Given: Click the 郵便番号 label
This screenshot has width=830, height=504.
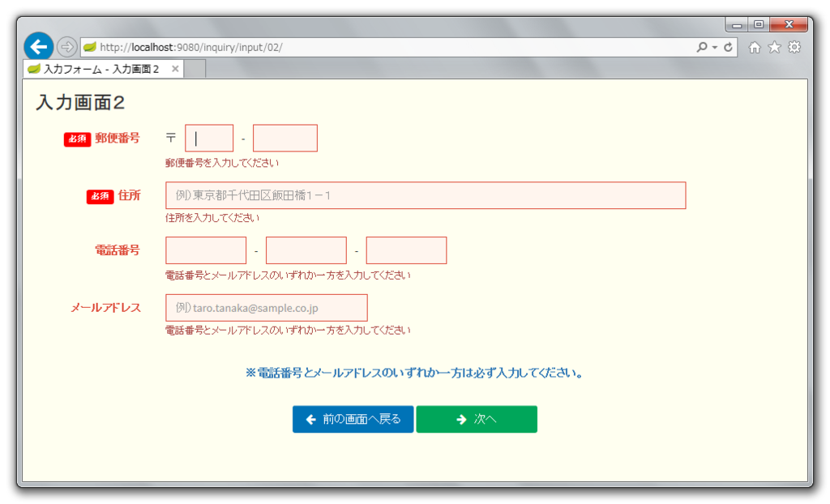Looking at the screenshot, I should [x=118, y=139].
